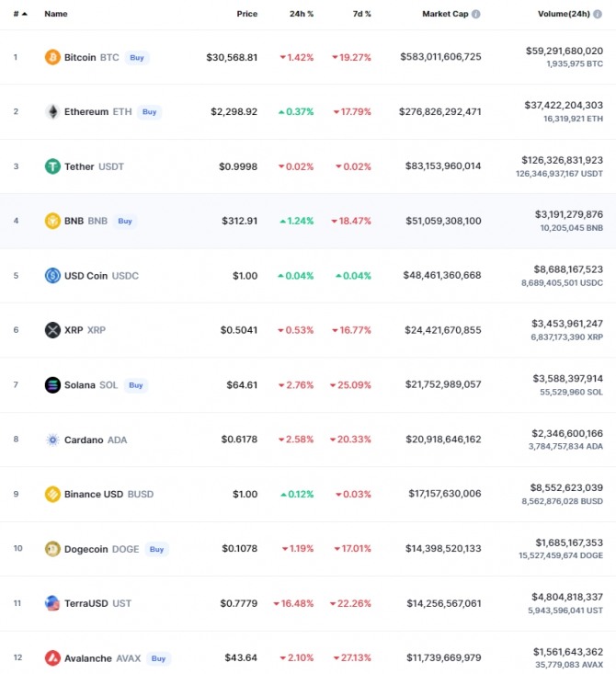Select the USD Coin table row price
The width and height of the screenshot is (616, 674).
coord(245,276)
